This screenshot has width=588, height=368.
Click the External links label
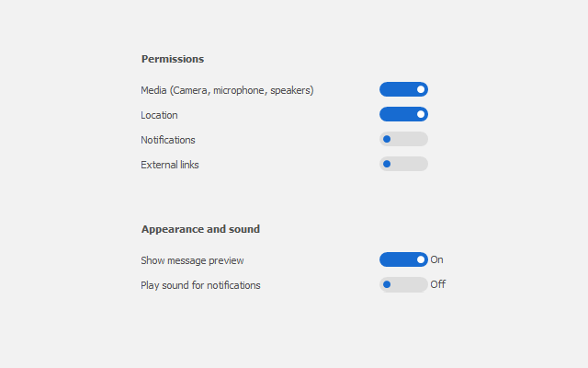(169, 165)
